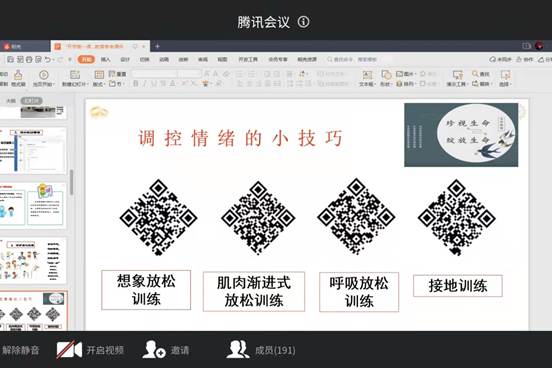This screenshot has height=368, width=552.
Task: Click the print icon in quick access toolbar
Action: (x=29, y=59)
